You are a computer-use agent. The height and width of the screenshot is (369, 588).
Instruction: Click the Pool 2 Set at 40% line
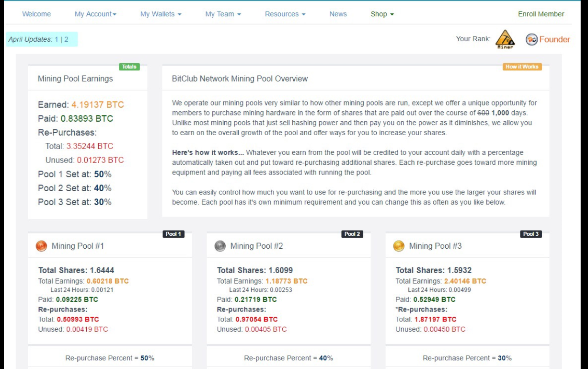pos(75,188)
